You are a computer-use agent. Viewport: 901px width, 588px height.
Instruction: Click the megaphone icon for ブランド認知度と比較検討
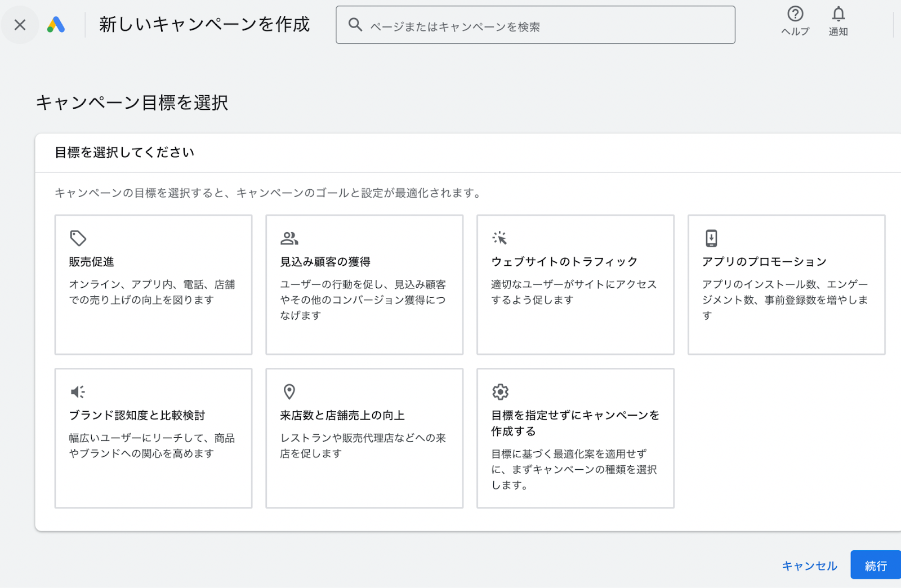78,391
